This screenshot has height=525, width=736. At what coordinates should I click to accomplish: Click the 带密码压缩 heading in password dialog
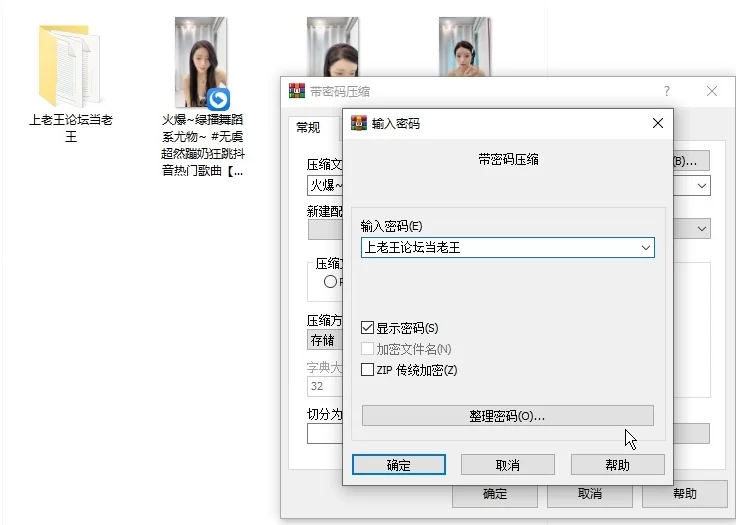click(508, 160)
